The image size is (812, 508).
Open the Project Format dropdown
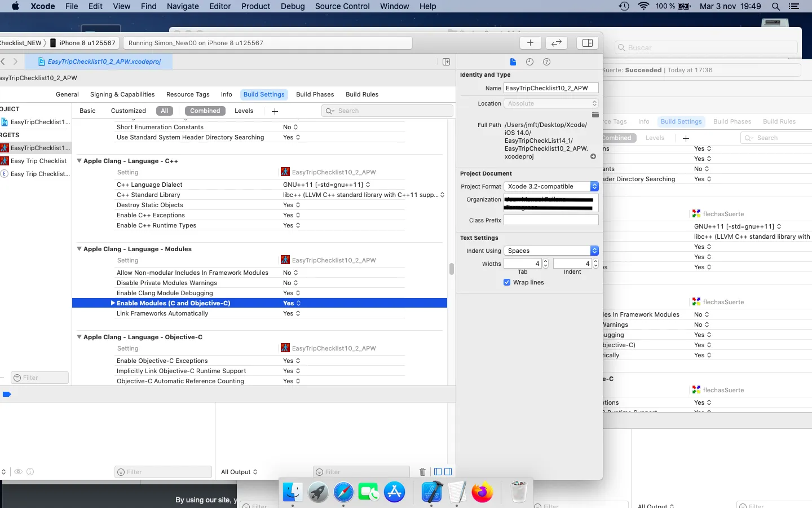(x=551, y=186)
